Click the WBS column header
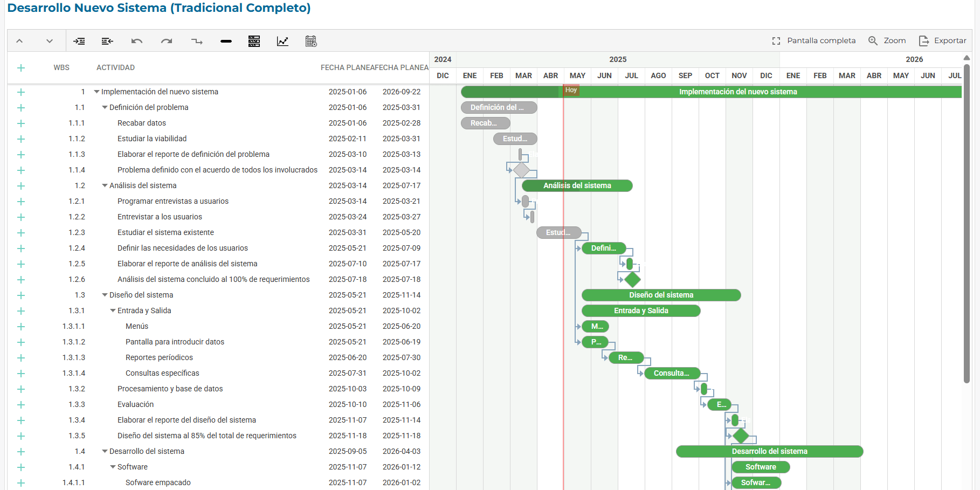Image resolution: width=980 pixels, height=490 pixels. 61,67
